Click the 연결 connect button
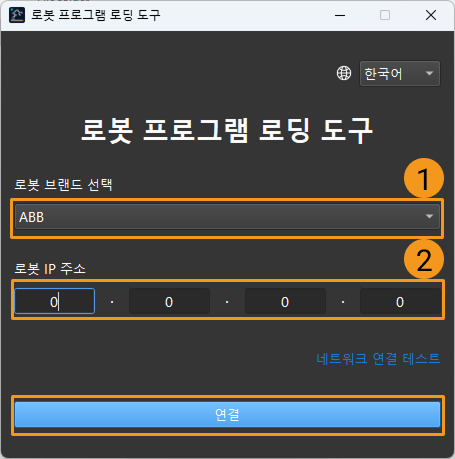This screenshot has height=459, width=455. click(x=227, y=414)
